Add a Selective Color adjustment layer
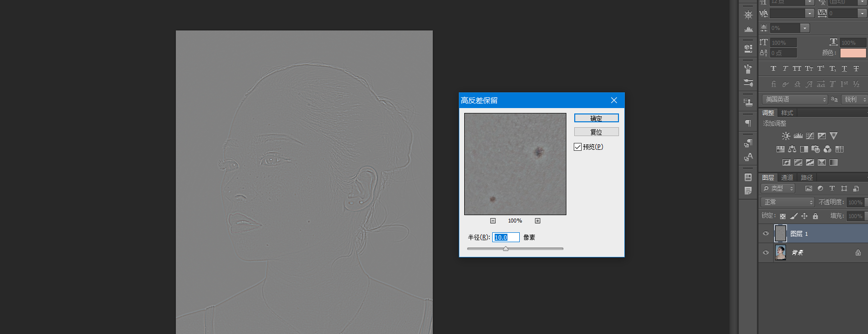The image size is (868, 334). tap(822, 163)
